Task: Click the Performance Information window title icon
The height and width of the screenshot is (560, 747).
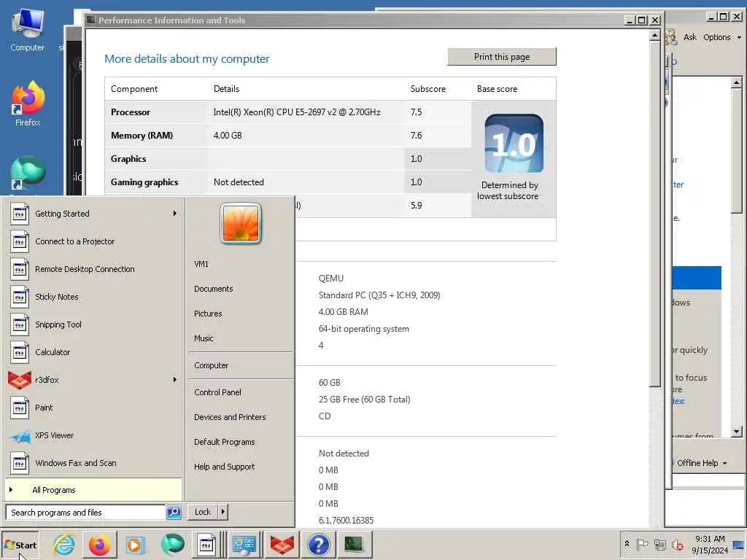Action: (91, 20)
